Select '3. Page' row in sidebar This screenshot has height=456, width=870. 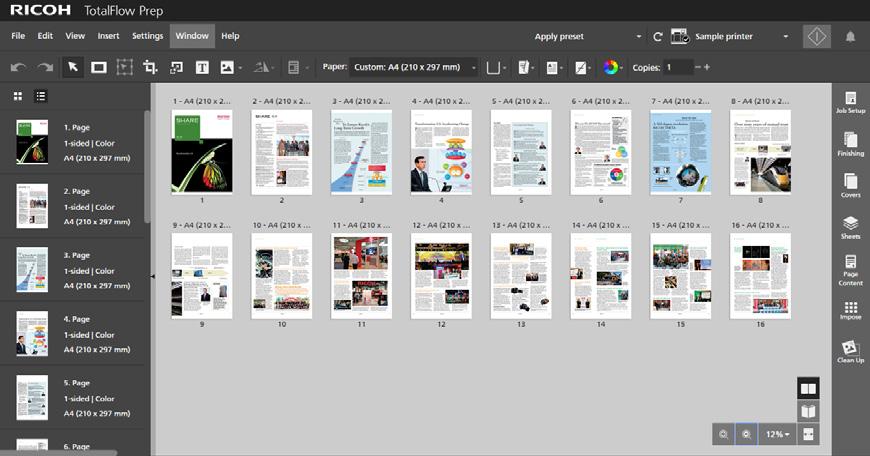pos(72,270)
